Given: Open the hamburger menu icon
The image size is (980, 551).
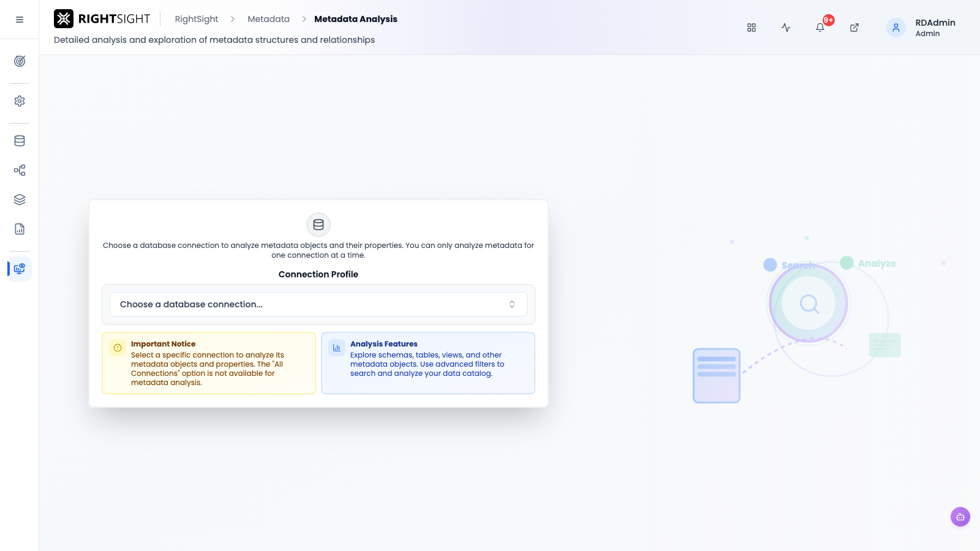Looking at the screenshot, I should [20, 20].
